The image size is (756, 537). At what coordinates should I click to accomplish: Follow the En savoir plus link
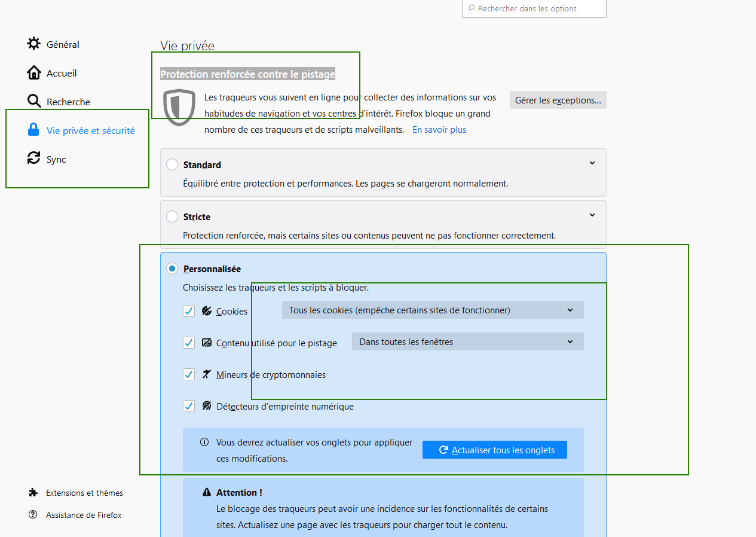point(439,130)
